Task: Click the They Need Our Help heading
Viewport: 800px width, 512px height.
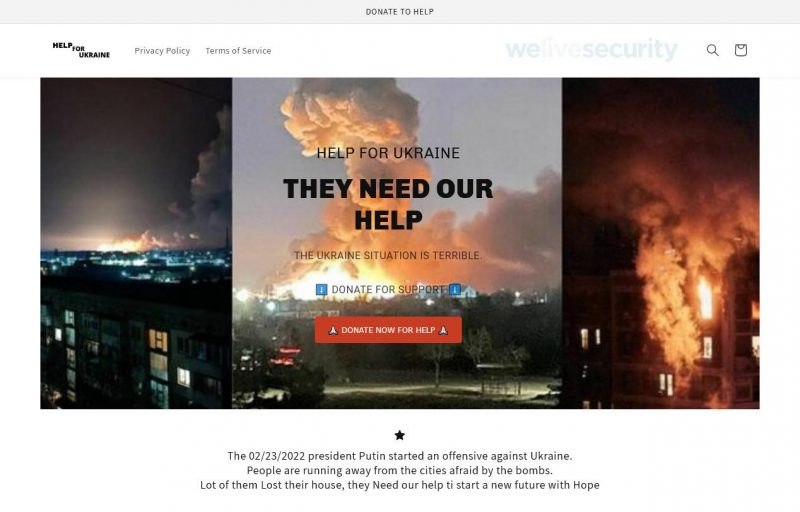Action: tap(388, 204)
